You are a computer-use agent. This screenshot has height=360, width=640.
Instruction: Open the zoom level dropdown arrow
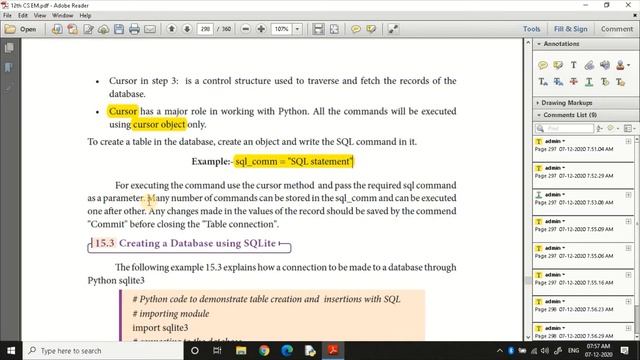298,29
